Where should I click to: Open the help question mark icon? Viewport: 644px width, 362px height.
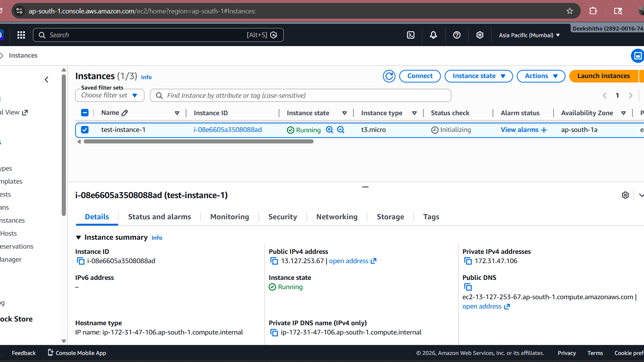point(457,35)
